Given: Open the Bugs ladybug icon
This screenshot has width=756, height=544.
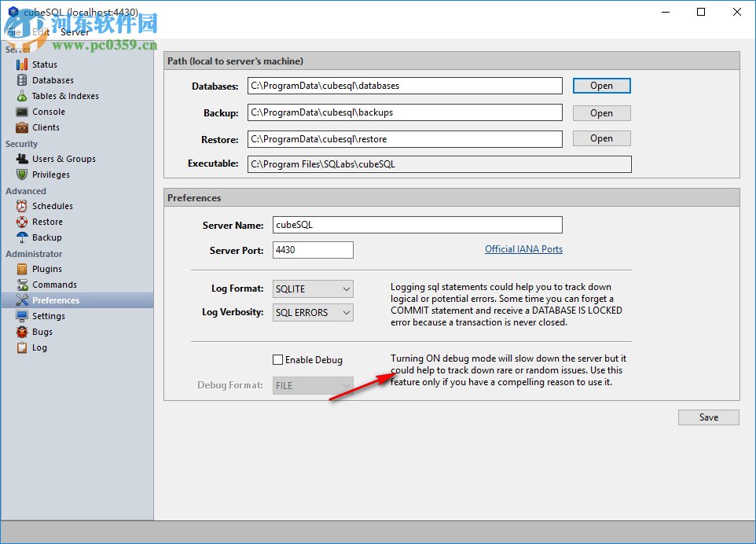Looking at the screenshot, I should [x=22, y=332].
